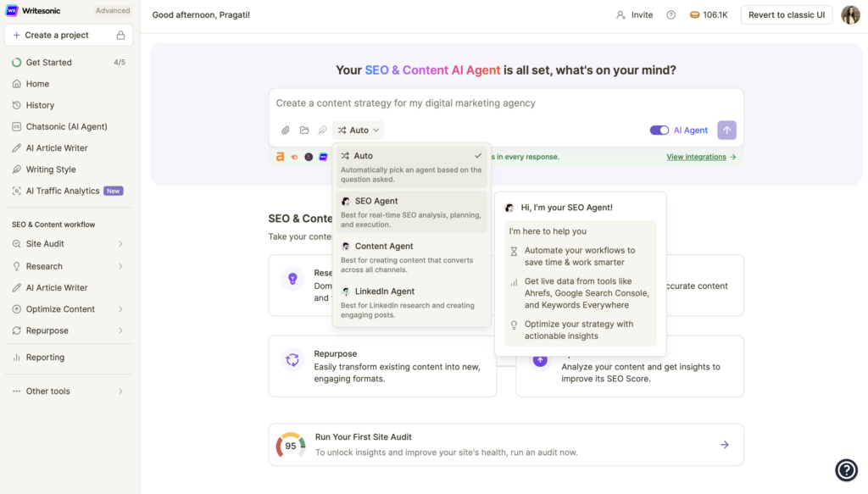Viewport: 868px width, 494px height.
Task: Click the Research card lightbulb icon
Action: (x=292, y=279)
